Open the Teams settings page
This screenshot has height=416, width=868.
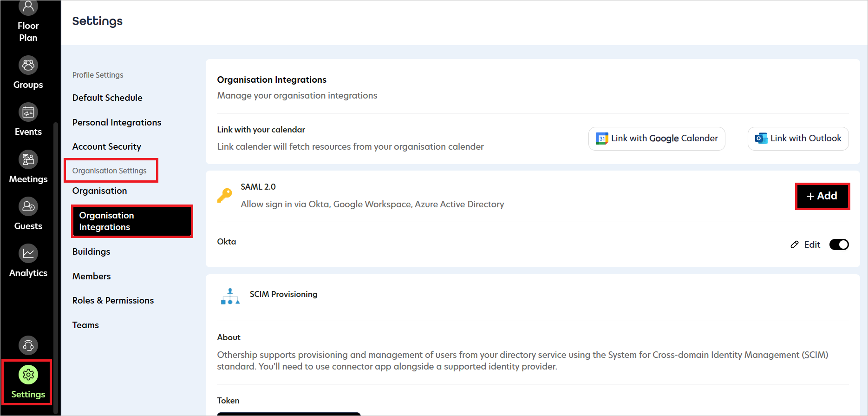tap(85, 325)
